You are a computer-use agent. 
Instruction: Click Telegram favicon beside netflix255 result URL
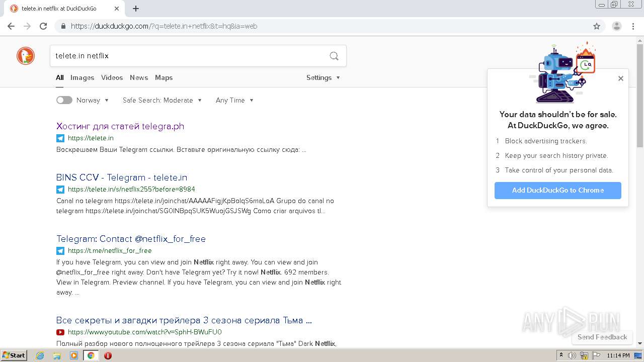pyautogui.click(x=60, y=190)
